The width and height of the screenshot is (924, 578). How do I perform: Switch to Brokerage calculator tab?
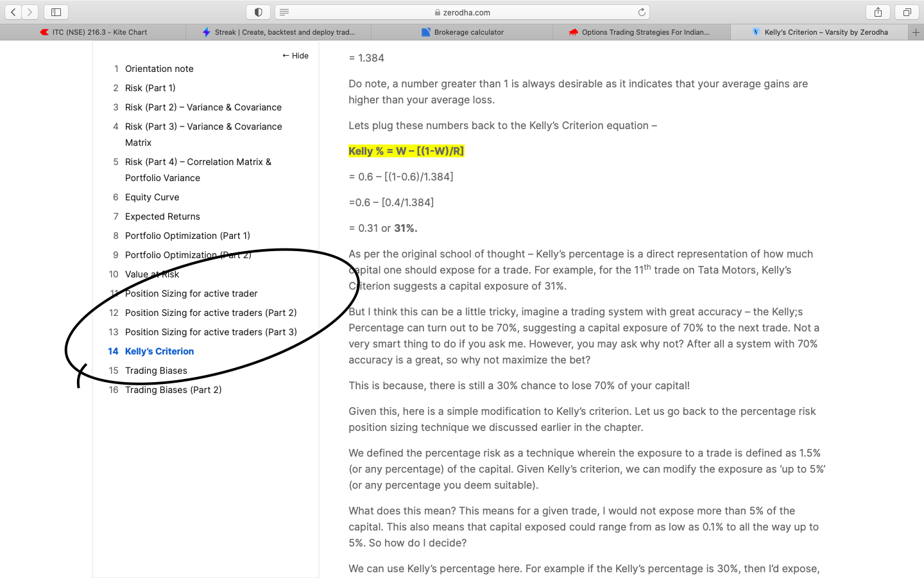coord(462,32)
